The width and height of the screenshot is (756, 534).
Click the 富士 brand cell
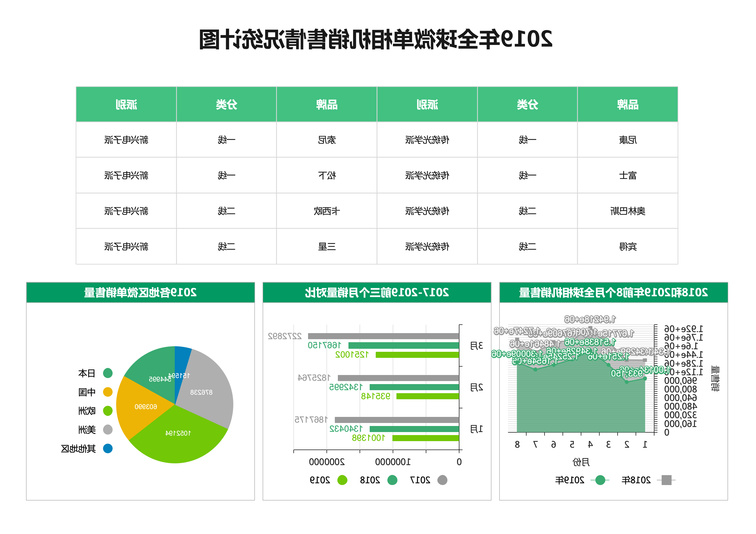[x=627, y=175]
